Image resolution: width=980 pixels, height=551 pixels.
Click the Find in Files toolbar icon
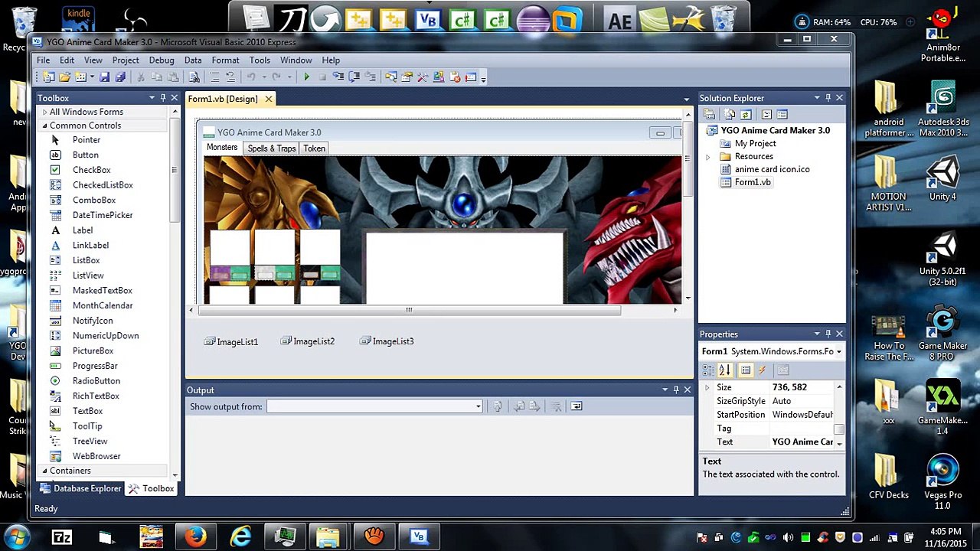pos(194,77)
